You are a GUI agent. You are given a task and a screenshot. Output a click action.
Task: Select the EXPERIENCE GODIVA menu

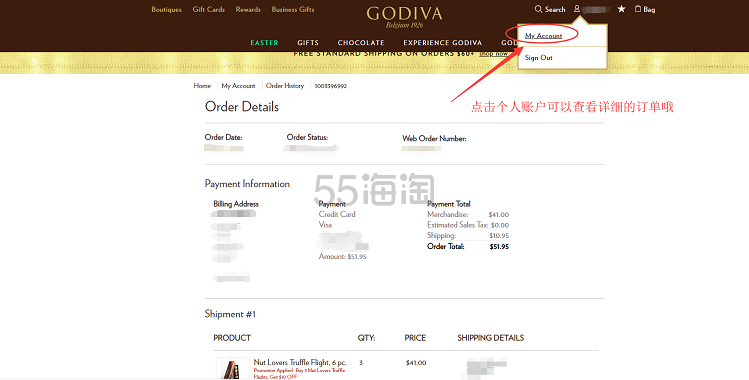coord(442,43)
